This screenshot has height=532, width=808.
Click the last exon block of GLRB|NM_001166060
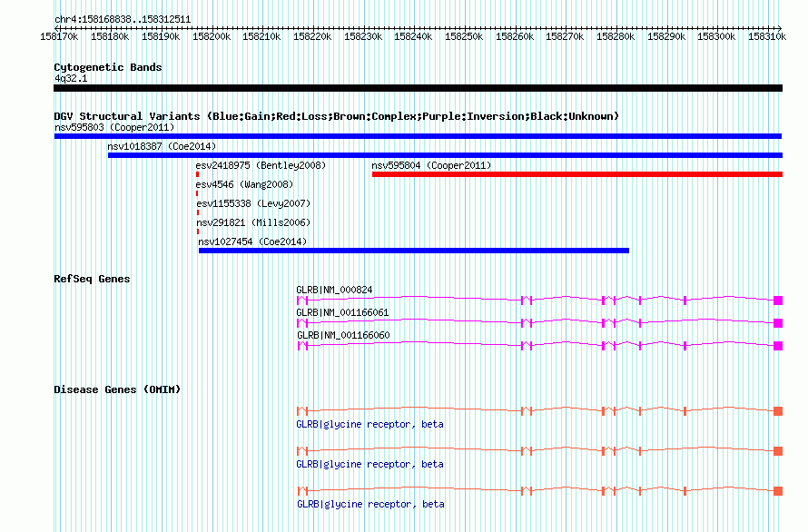[x=778, y=346]
